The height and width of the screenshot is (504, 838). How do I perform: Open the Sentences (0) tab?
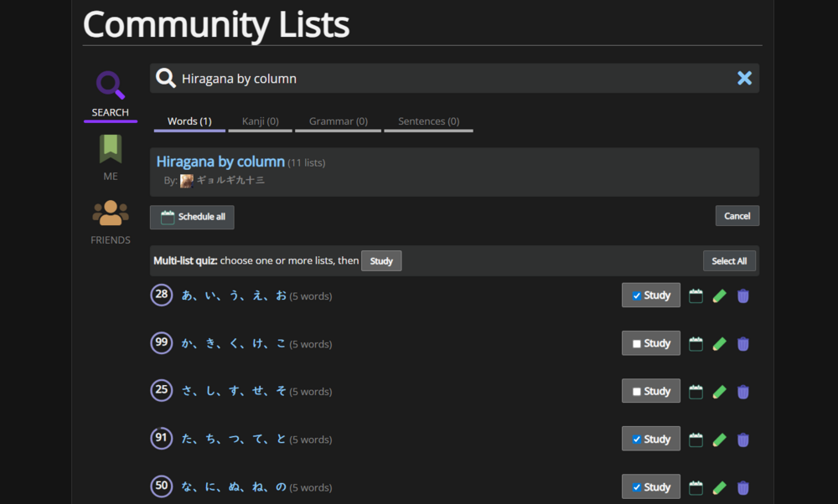428,121
